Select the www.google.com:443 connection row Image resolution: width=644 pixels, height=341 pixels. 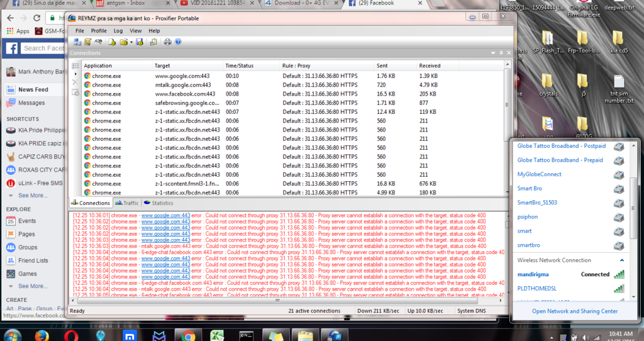[293, 76]
